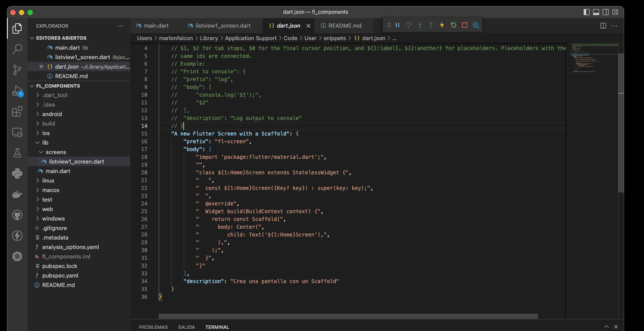Open the Extensions view icon

tap(17, 111)
